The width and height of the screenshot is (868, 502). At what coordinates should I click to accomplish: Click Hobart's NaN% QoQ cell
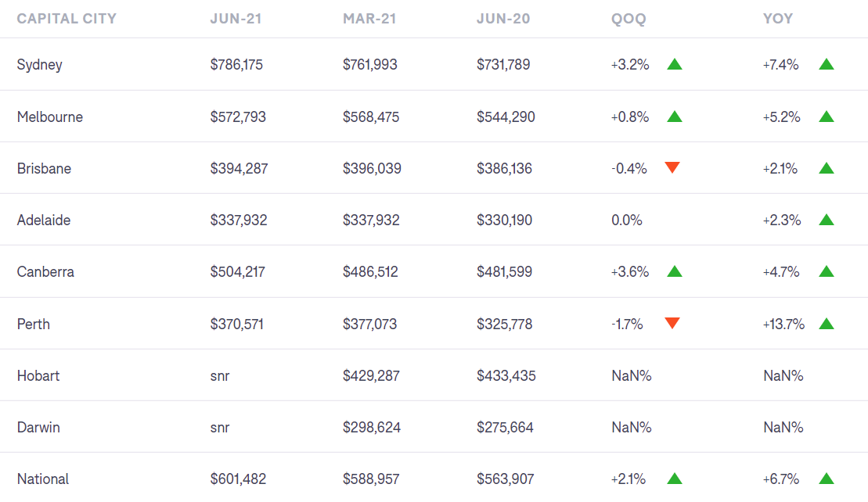click(632, 375)
